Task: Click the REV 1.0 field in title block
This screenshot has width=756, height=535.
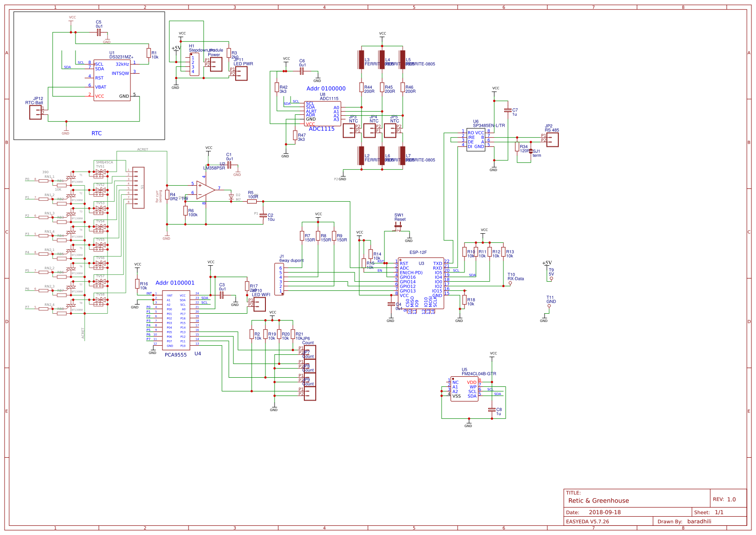Action: (x=724, y=499)
